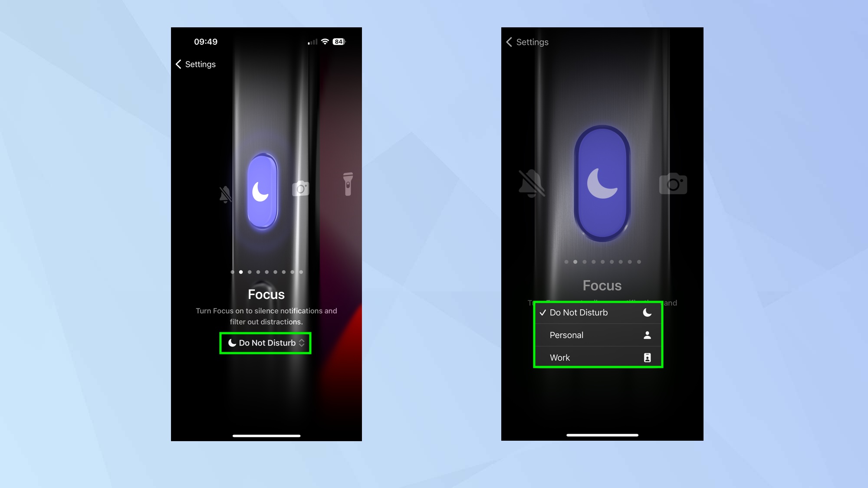
Task: Select Do Not Disturb focus mode
Action: click(x=597, y=312)
